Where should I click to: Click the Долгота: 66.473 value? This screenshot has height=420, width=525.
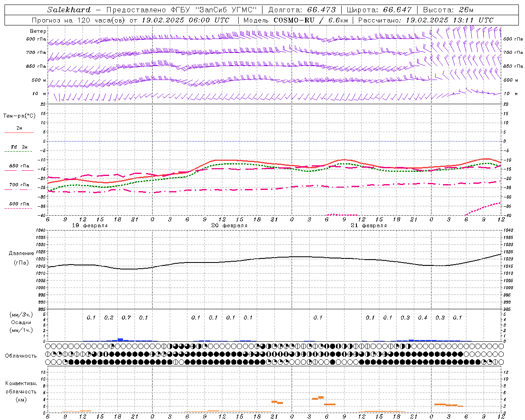[302, 10]
